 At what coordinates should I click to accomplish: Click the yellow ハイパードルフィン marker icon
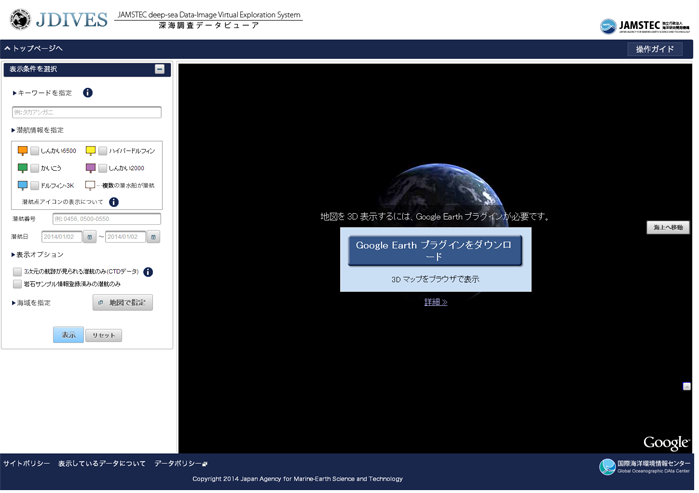pos(90,151)
